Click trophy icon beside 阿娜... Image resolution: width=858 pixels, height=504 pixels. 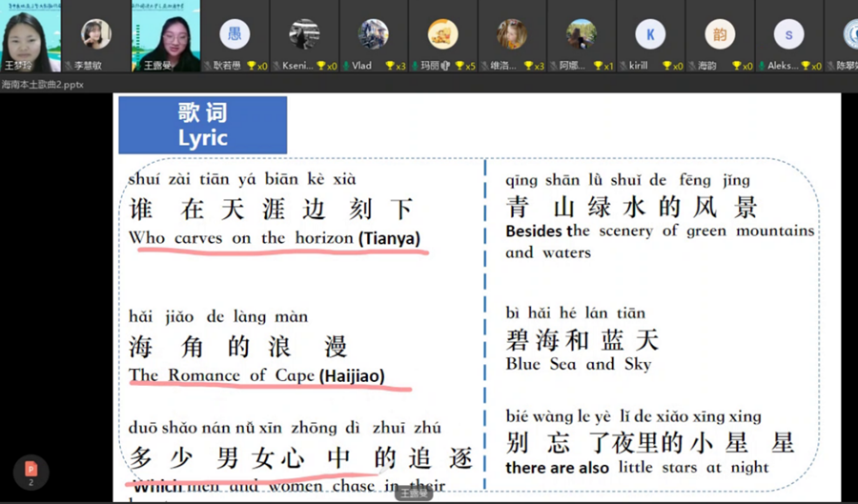pos(598,66)
